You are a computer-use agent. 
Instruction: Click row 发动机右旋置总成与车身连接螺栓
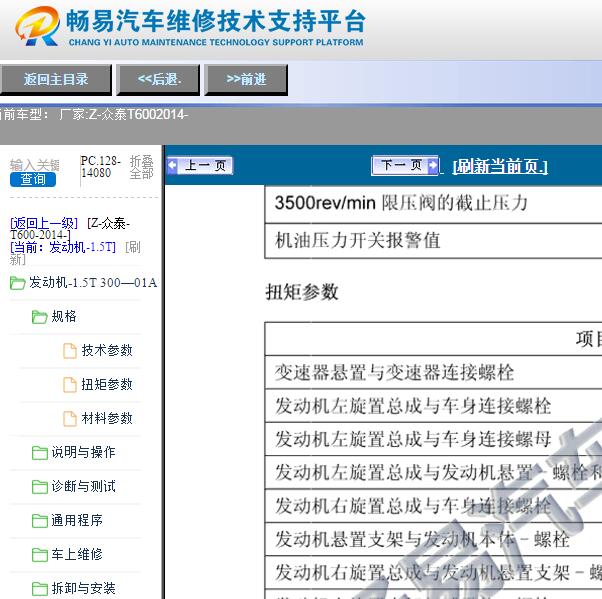pos(433,506)
